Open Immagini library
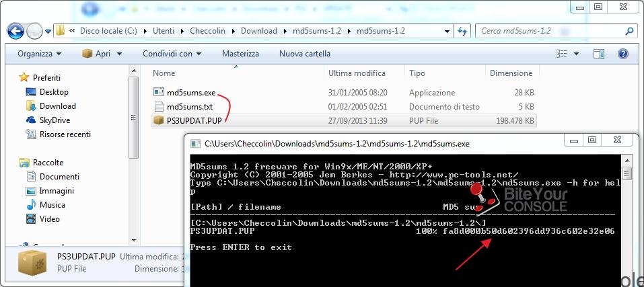 click(x=57, y=191)
